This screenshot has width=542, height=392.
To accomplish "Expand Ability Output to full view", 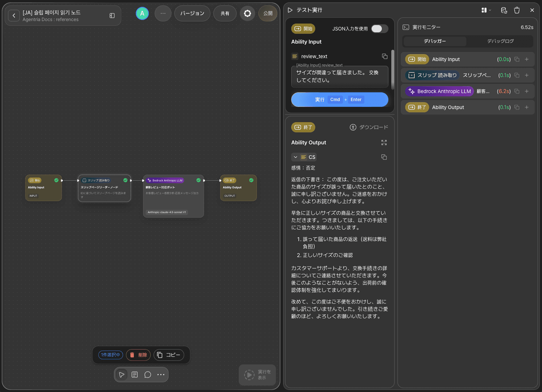I will click(384, 143).
